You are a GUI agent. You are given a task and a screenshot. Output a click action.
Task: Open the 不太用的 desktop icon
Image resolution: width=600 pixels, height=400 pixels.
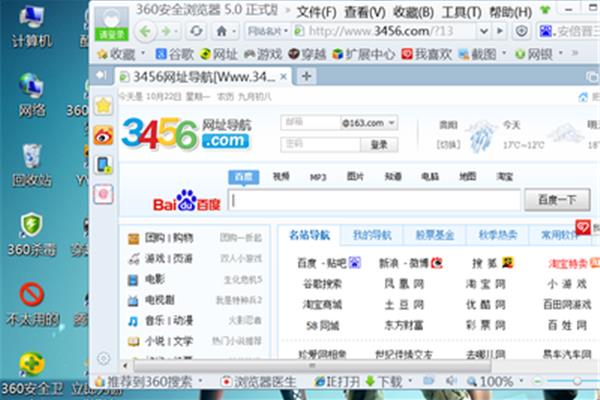click(32, 304)
